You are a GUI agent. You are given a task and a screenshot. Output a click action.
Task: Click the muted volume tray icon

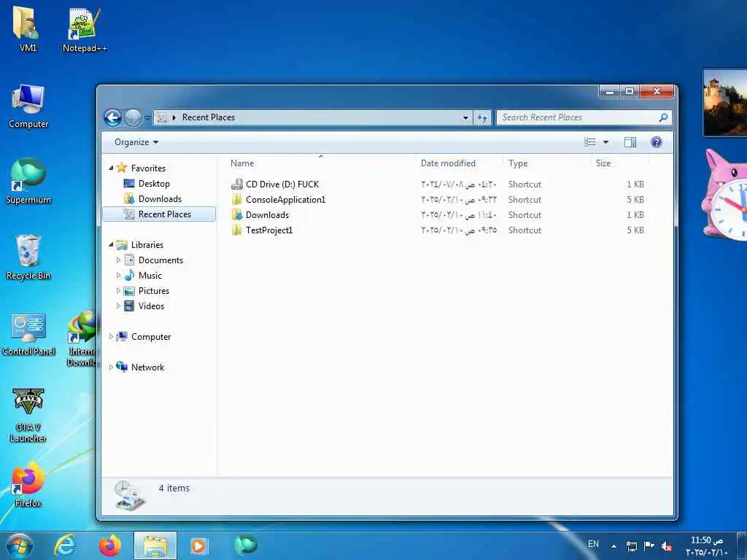667,546
